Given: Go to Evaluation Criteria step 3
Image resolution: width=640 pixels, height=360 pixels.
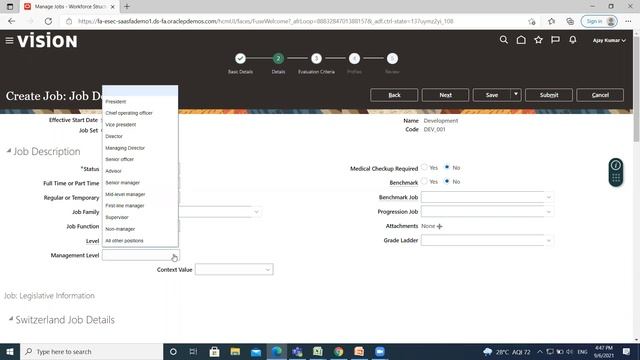Looking at the screenshot, I should point(316,58).
